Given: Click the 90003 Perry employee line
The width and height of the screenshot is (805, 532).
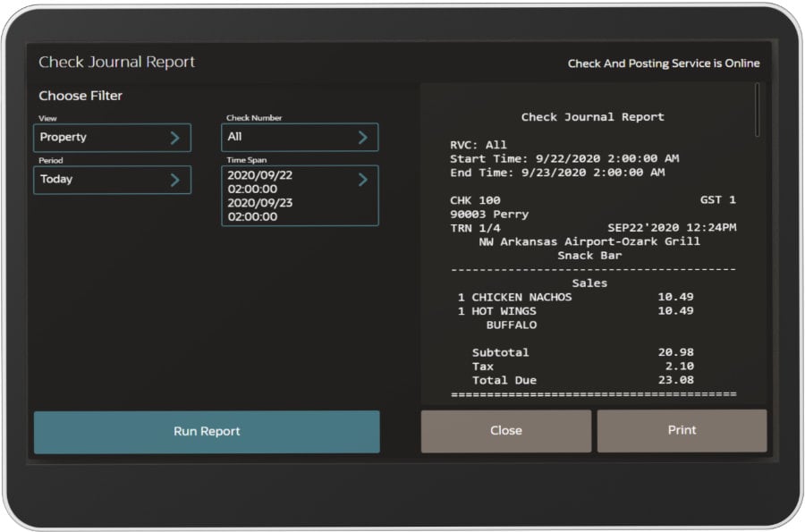Looking at the screenshot, I should tap(489, 214).
